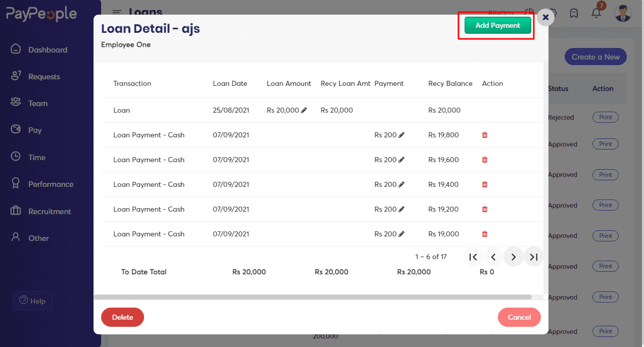Screen dimensions: 644x347
Task: Click the Team group icon
Action: click(16, 103)
